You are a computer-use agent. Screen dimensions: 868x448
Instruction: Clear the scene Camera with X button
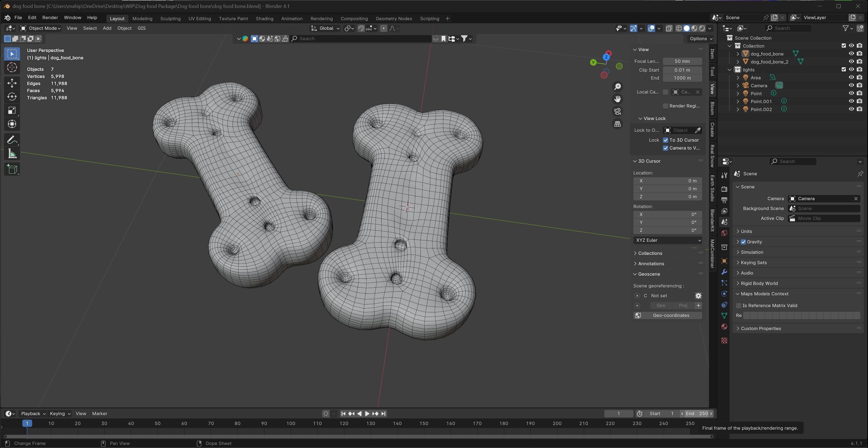pyautogui.click(x=855, y=199)
